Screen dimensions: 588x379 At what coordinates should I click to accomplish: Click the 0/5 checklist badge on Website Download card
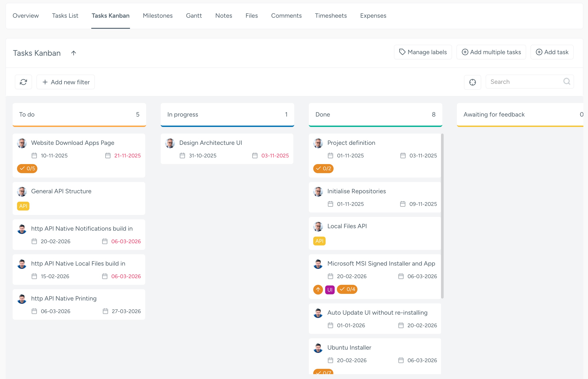pyautogui.click(x=27, y=168)
